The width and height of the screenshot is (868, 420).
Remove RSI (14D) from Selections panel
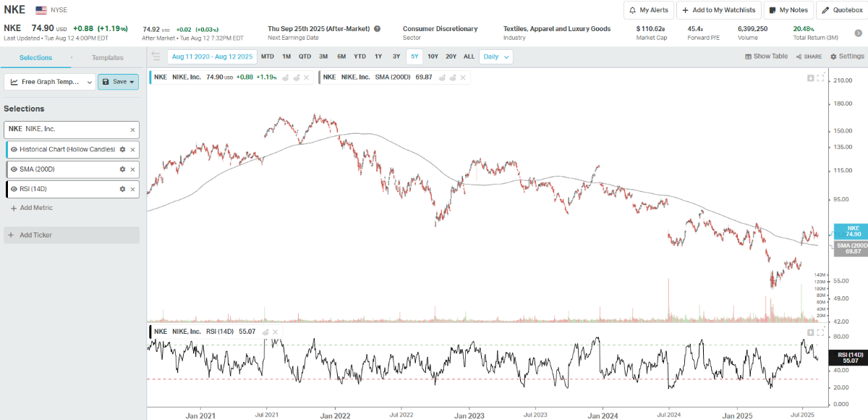[x=132, y=189]
